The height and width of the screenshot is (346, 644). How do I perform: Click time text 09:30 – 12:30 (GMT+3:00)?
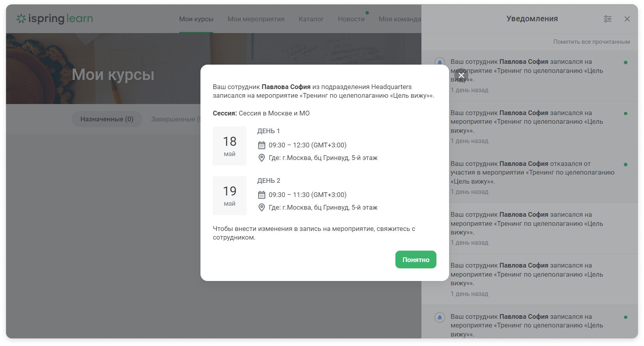307,145
